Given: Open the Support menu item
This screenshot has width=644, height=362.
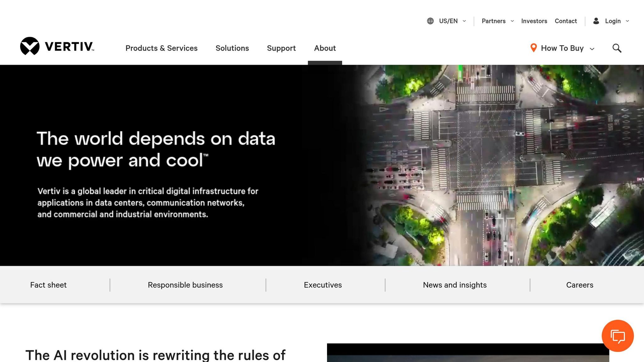Looking at the screenshot, I should pyautogui.click(x=281, y=48).
